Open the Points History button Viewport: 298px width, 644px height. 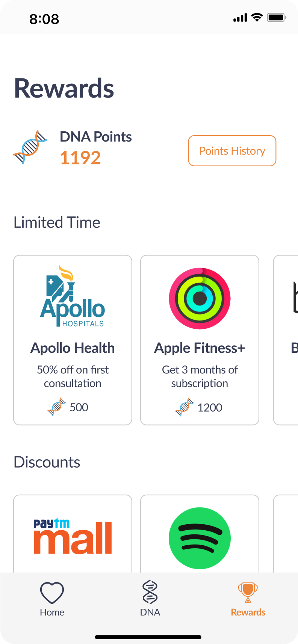232,151
